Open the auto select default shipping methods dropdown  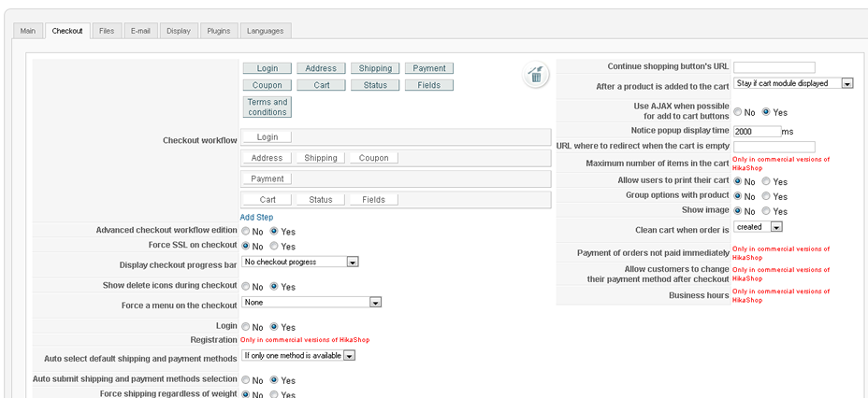(298, 356)
